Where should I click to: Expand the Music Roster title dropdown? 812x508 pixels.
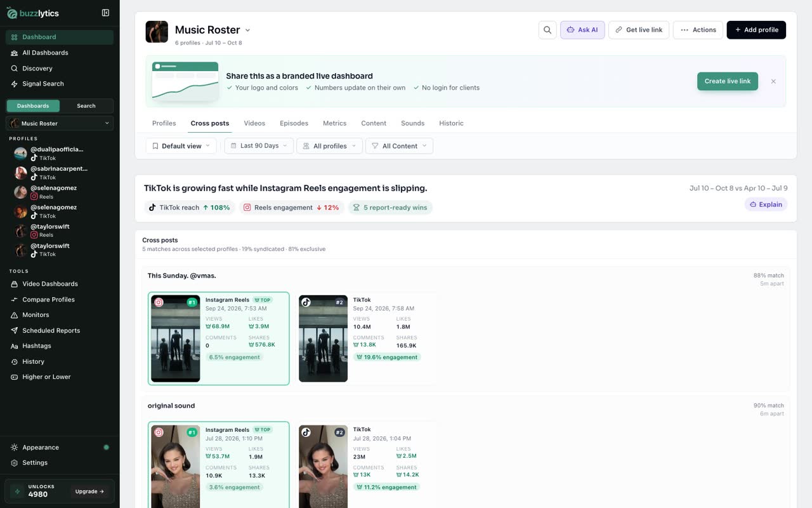pos(247,30)
